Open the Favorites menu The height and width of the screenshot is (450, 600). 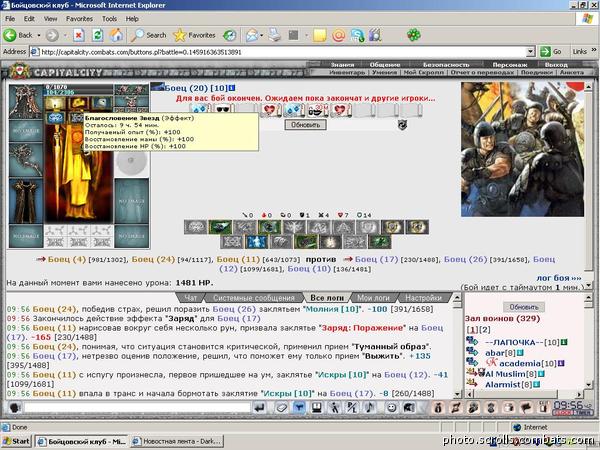click(79, 19)
